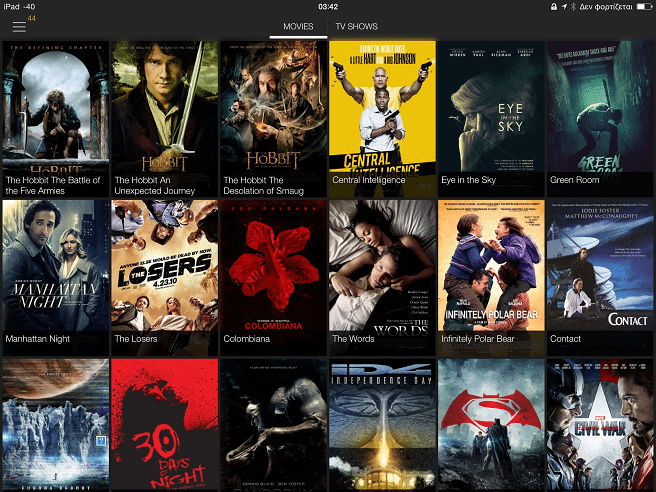Open The Hobbit Battle of Five Armies poster
Image resolution: width=656 pixels, height=492 pixels.
tap(56, 119)
